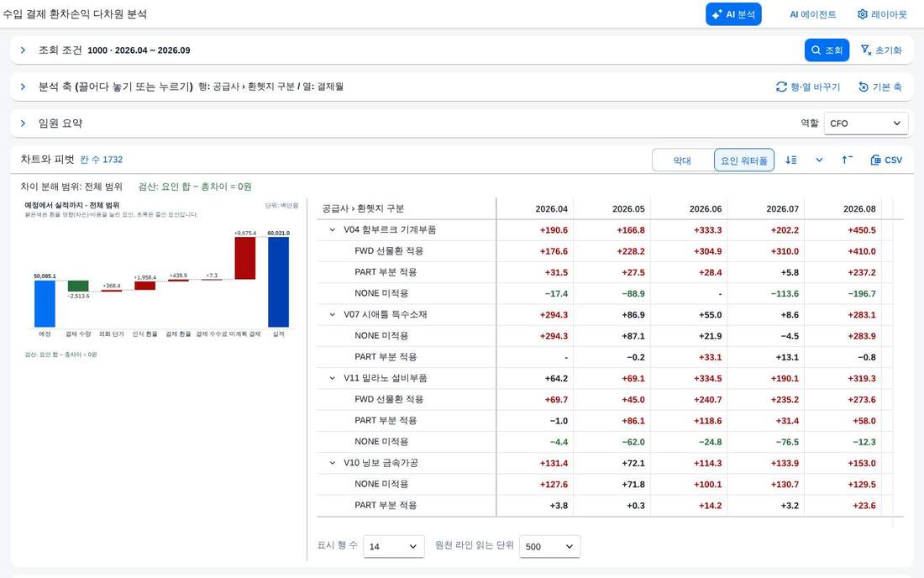Collapse the V07 시애틀 특수소재 row
The height and width of the screenshot is (578, 924).
click(333, 315)
